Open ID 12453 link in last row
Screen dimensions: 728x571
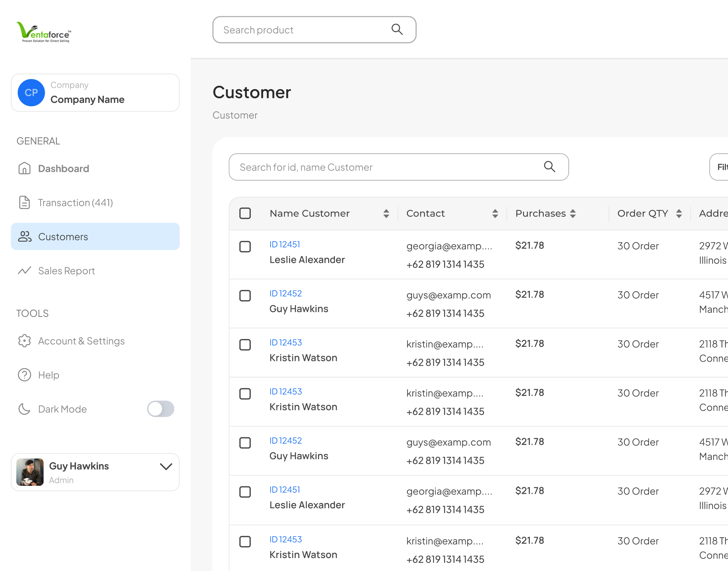[286, 540]
